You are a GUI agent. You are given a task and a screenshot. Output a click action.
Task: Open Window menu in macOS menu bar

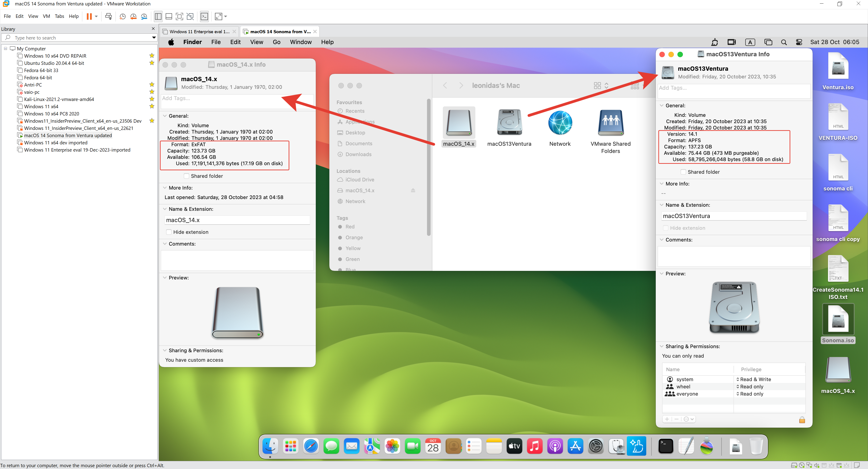point(301,42)
